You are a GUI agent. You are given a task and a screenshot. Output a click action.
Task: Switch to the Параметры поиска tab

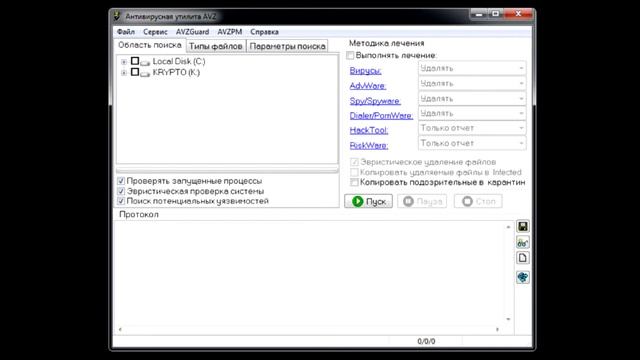point(287,47)
